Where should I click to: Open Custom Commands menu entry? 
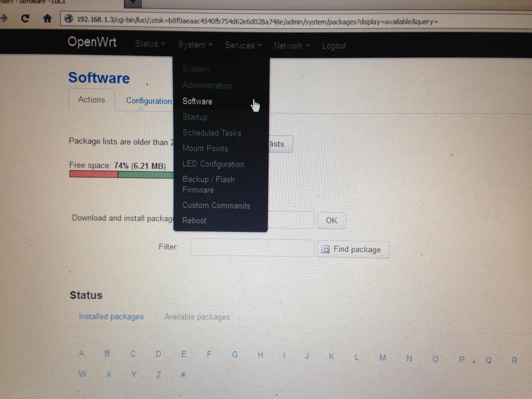click(x=216, y=205)
